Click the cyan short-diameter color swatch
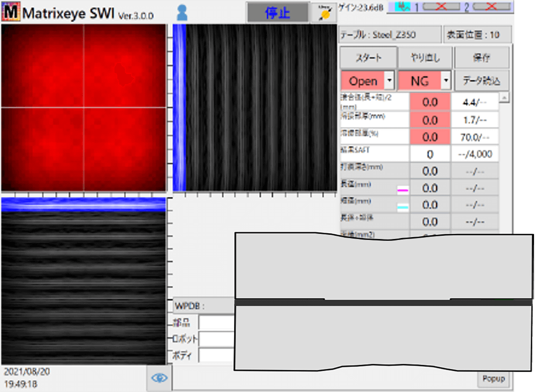Viewport: 536px width, 392px height. point(402,207)
